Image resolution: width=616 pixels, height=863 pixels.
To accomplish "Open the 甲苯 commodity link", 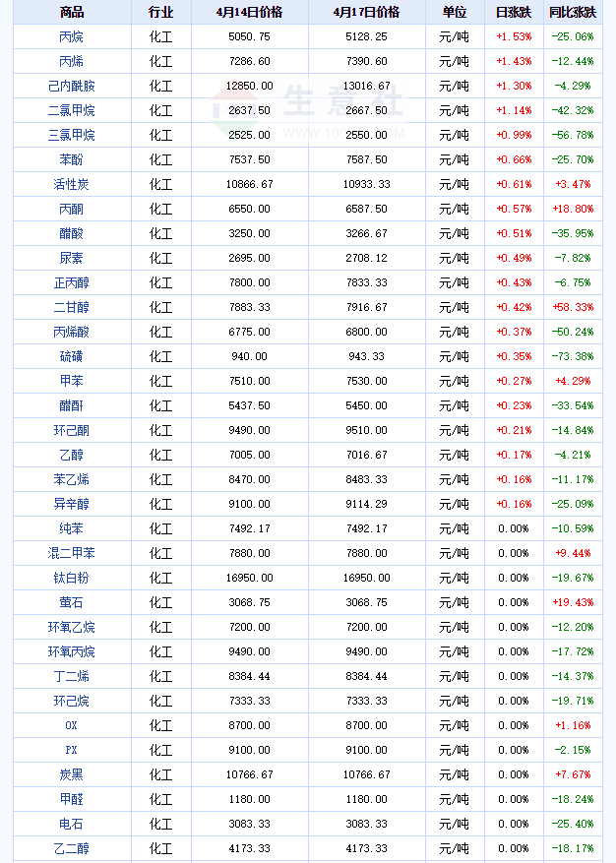I will point(72,381).
